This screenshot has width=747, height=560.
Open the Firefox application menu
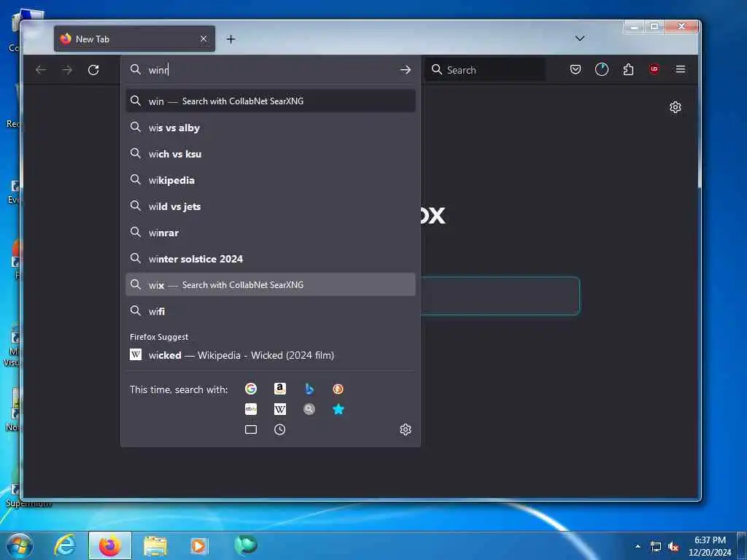[681, 70]
